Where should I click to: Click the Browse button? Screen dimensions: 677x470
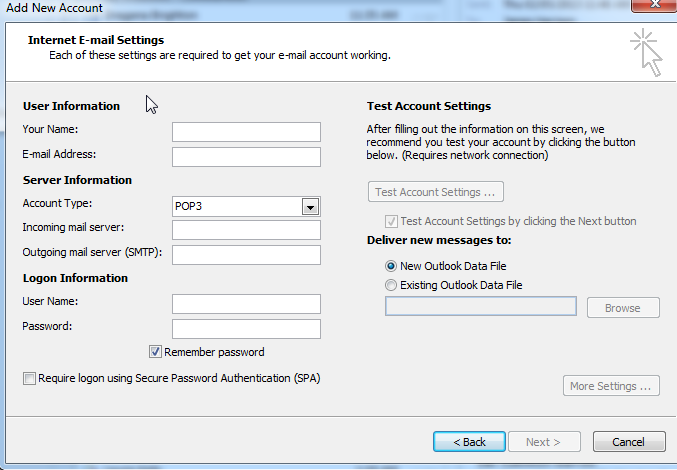(623, 308)
